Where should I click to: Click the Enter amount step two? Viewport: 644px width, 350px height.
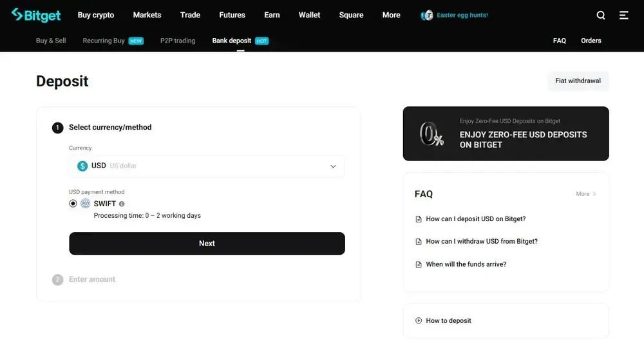click(x=92, y=279)
